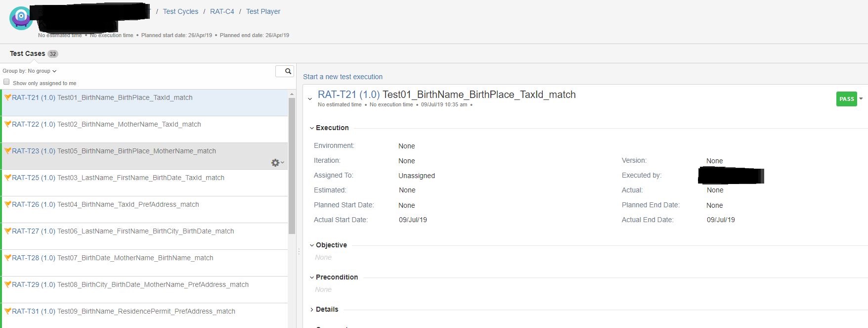The width and height of the screenshot is (868, 328).
Task: Open the Group by: No group dropdown
Action: [30, 71]
